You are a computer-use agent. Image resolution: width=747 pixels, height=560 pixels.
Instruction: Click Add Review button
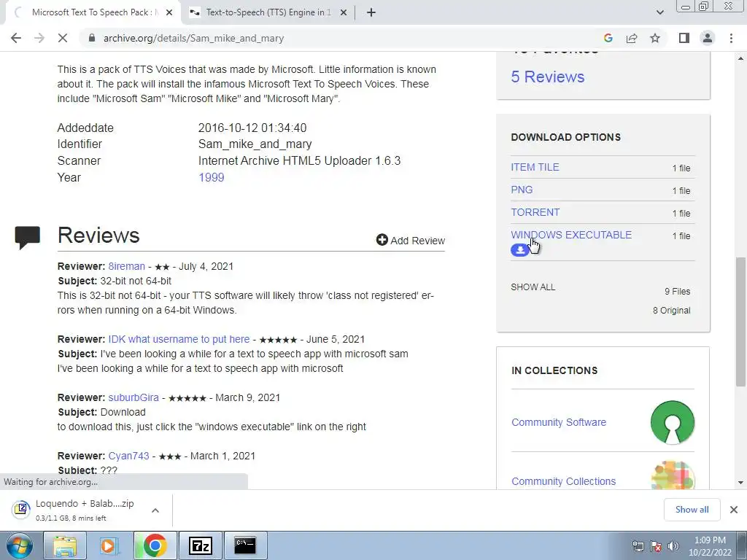[410, 241]
